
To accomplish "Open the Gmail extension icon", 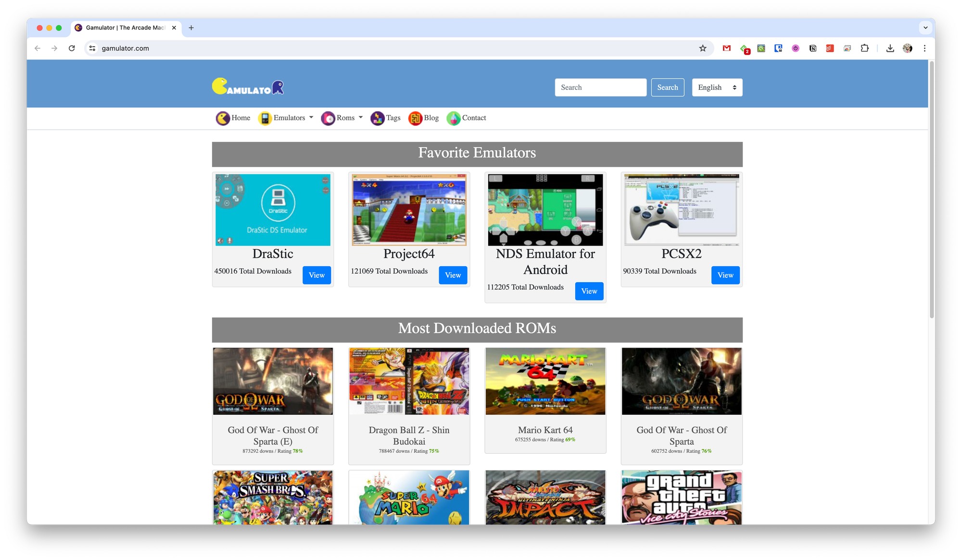I will [x=727, y=48].
